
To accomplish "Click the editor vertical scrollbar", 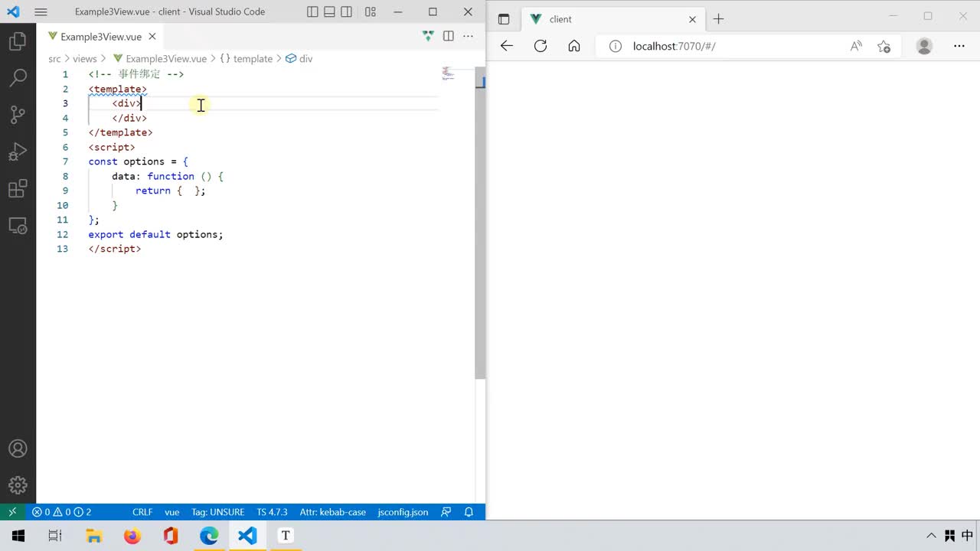I will coord(480,222).
